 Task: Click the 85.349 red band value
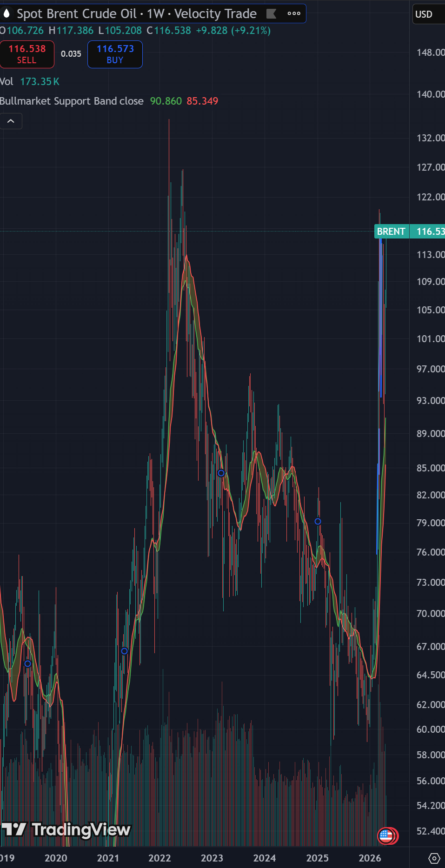pos(202,101)
